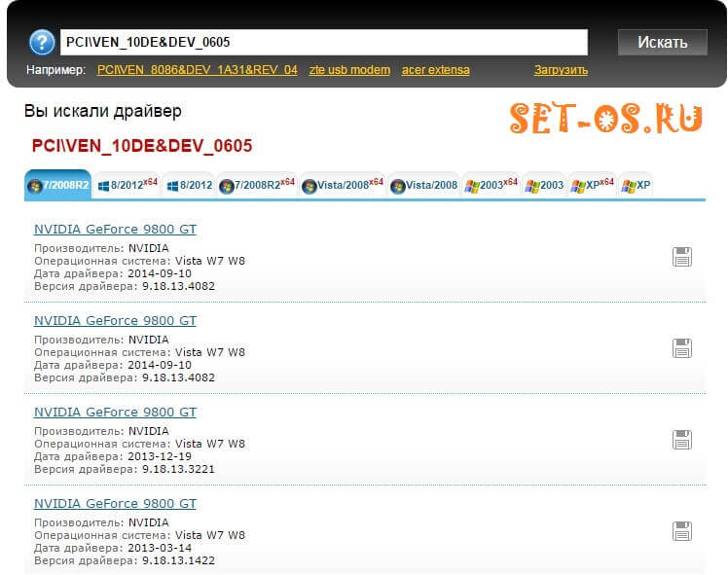Click the example link PCI\VEN_8086&DEV_1A31&REV_04
The image size is (728, 575).
(x=198, y=70)
